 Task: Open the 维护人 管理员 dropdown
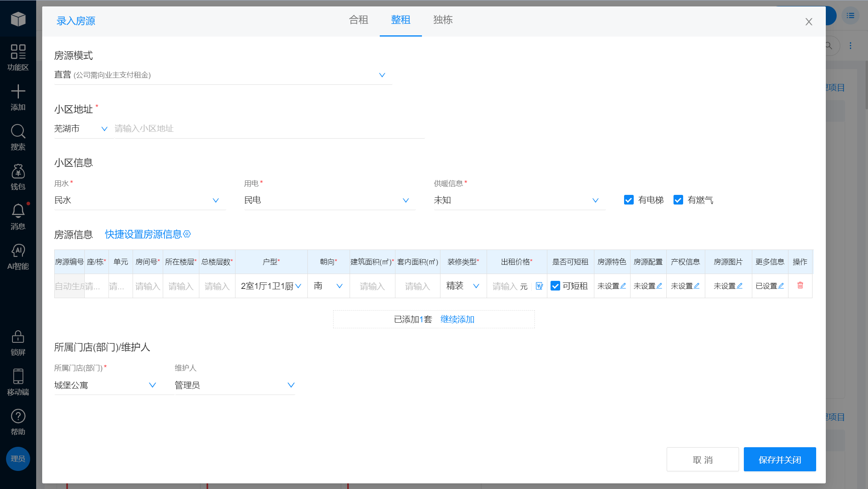[235, 385]
